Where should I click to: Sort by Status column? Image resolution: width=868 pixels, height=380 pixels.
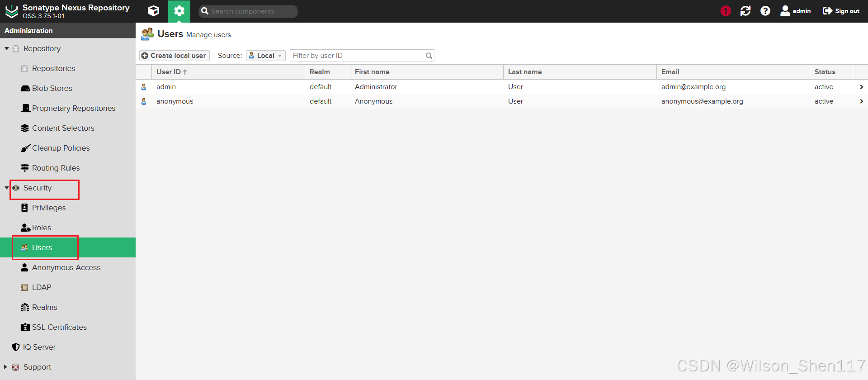(x=832, y=72)
